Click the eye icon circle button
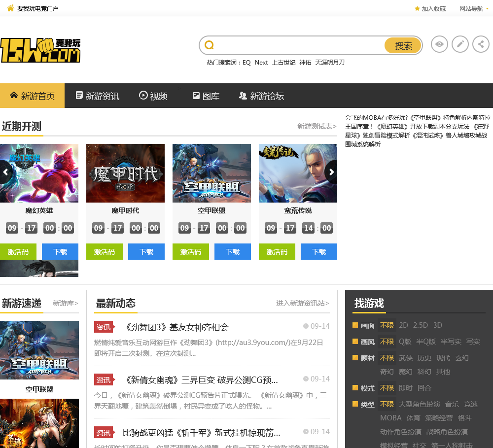 coord(439,44)
